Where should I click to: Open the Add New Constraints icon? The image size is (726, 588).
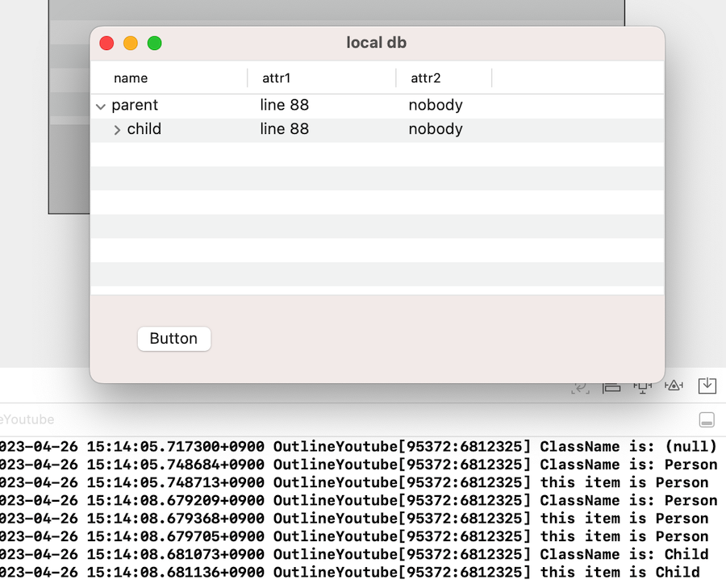click(642, 386)
